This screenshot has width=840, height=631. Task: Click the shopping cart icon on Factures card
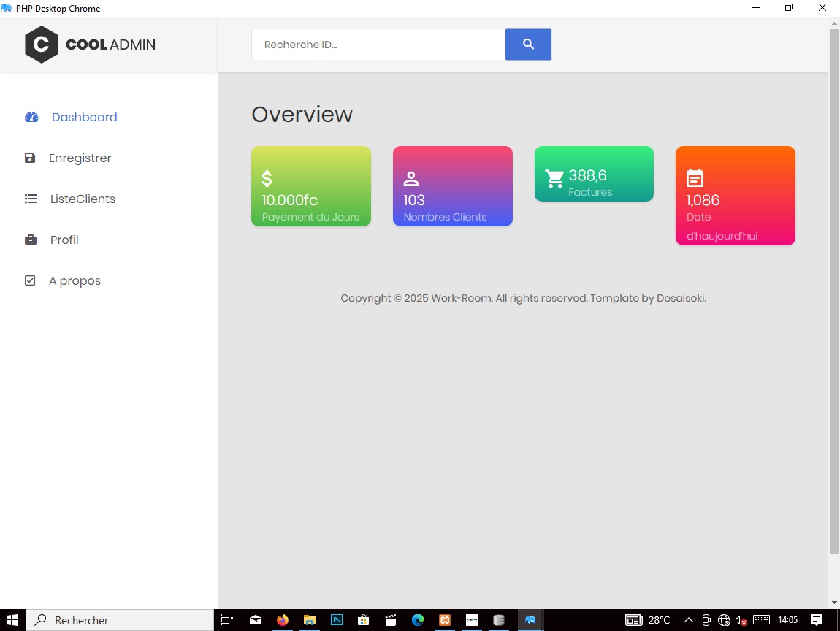pos(554,178)
